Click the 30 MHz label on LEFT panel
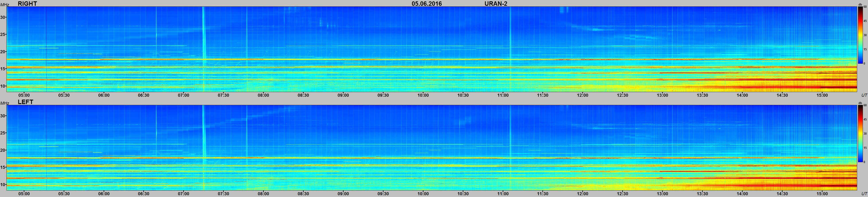Screen dimensions: 868x197 (x=3, y=116)
